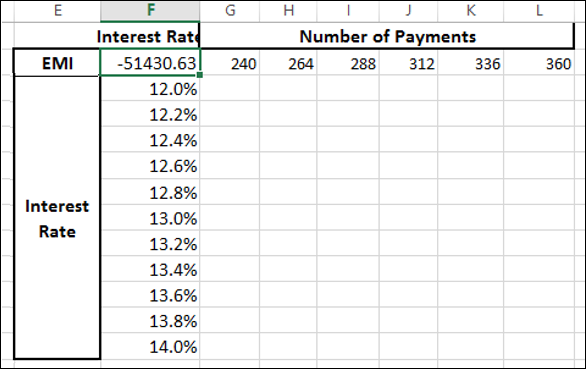Select the 336 payments cell
586x369 pixels.
(471, 63)
